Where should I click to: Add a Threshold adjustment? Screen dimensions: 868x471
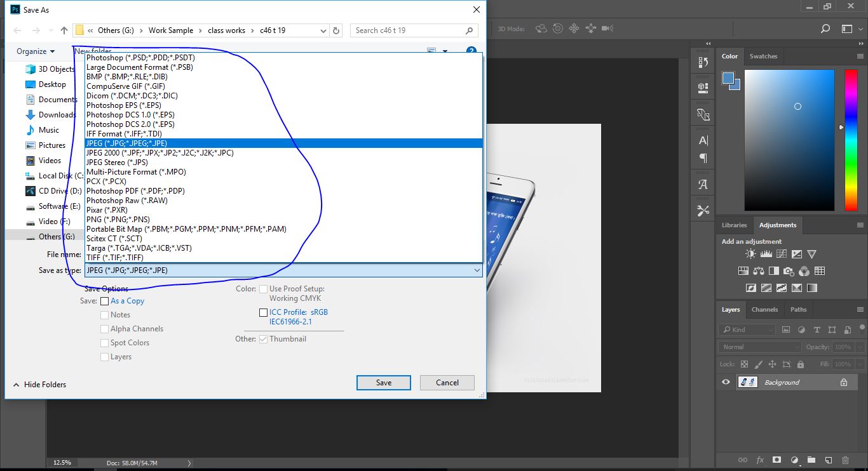[781, 288]
